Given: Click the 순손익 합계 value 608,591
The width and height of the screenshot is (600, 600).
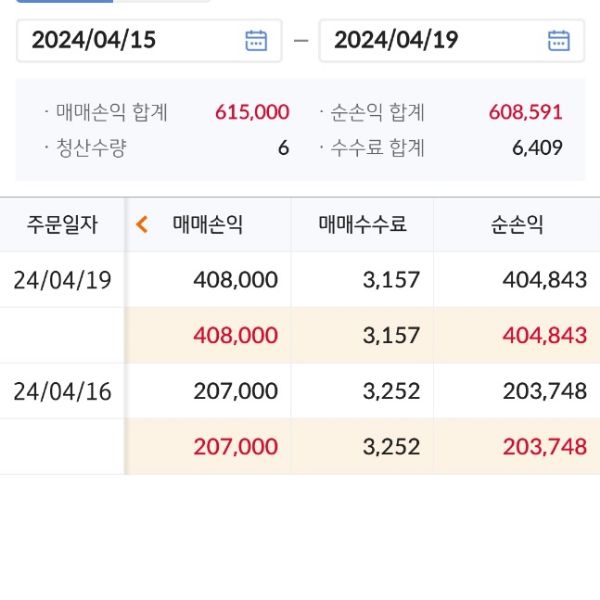Looking at the screenshot, I should pyautogui.click(x=526, y=112).
